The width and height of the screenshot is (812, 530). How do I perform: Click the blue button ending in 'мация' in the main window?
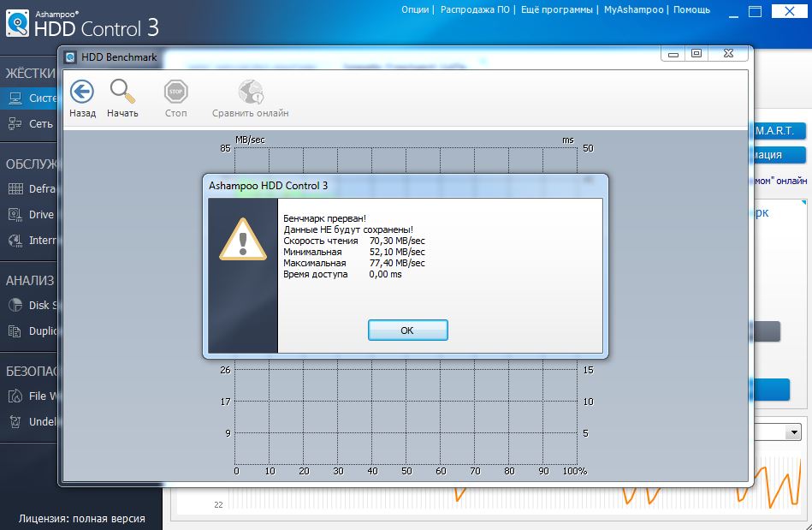tap(779, 154)
